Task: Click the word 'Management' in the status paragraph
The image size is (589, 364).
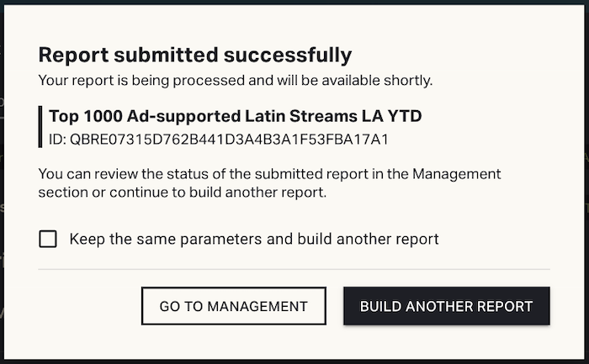Action: [459, 174]
